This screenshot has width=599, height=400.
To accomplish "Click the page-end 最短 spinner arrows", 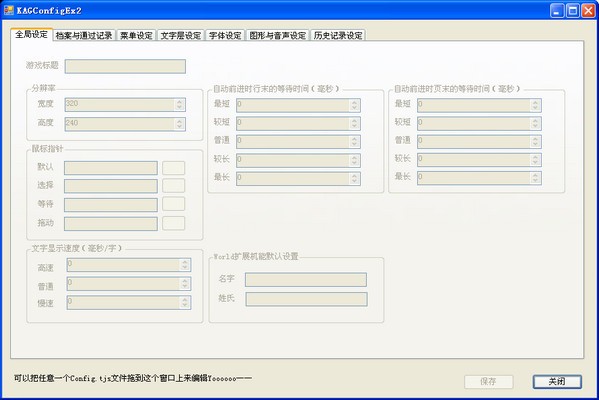I will click(536, 105).
